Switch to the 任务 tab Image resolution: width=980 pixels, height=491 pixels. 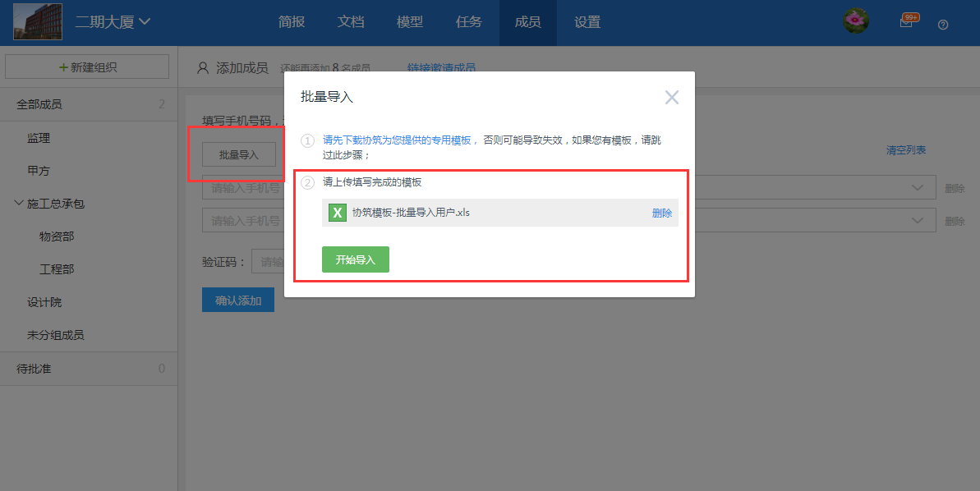pos(469,22)
